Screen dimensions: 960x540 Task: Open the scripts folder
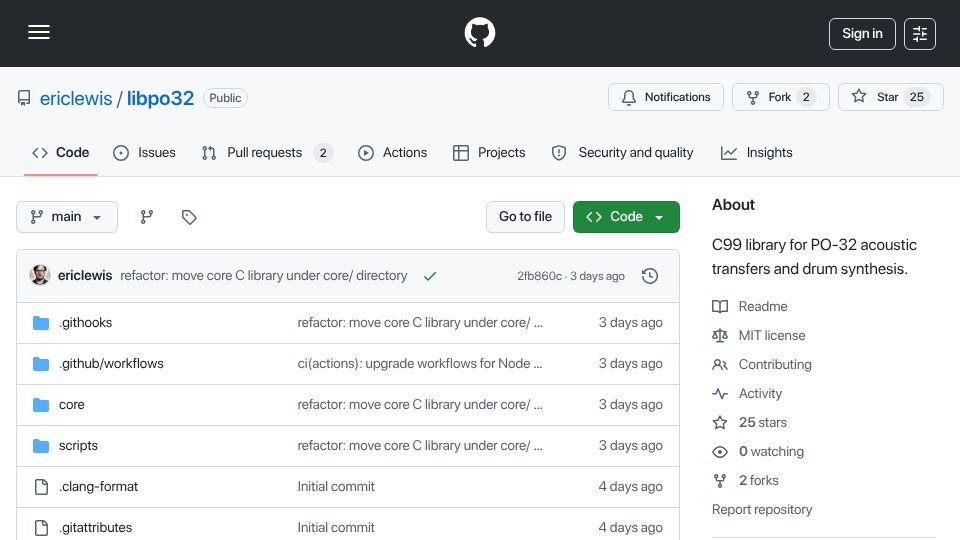coord(78,446)
